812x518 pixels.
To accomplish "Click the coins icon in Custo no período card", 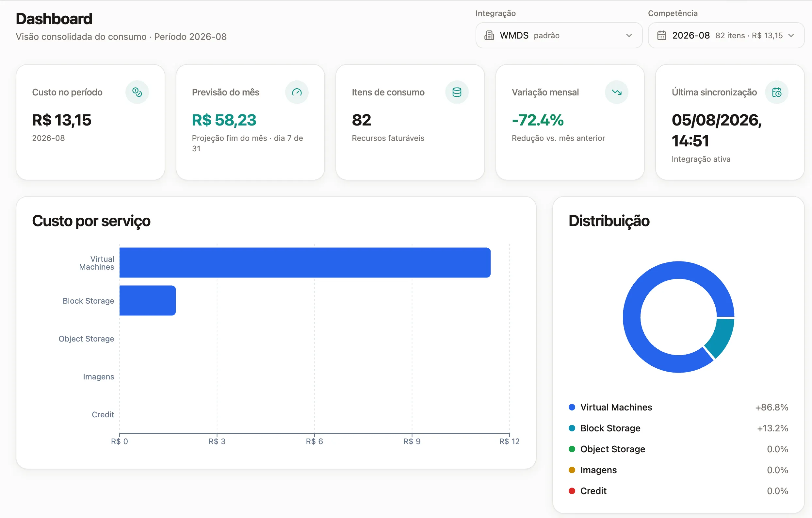I will coord(137,92).
